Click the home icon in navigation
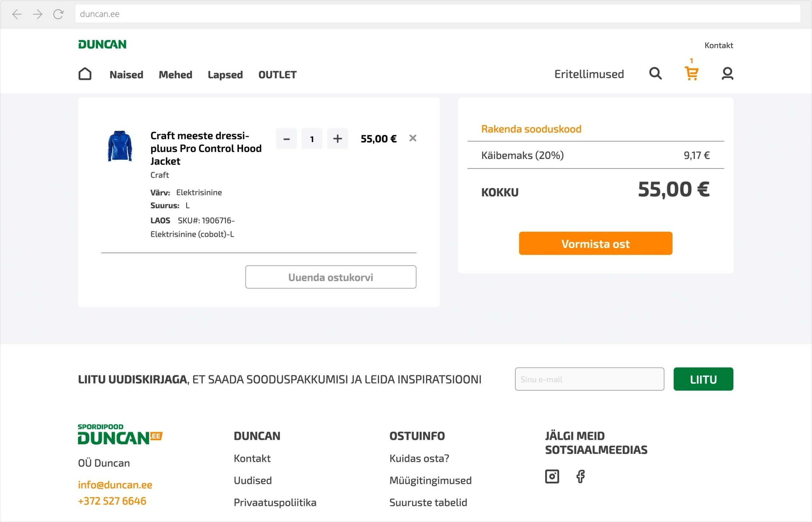 [85, 74]
